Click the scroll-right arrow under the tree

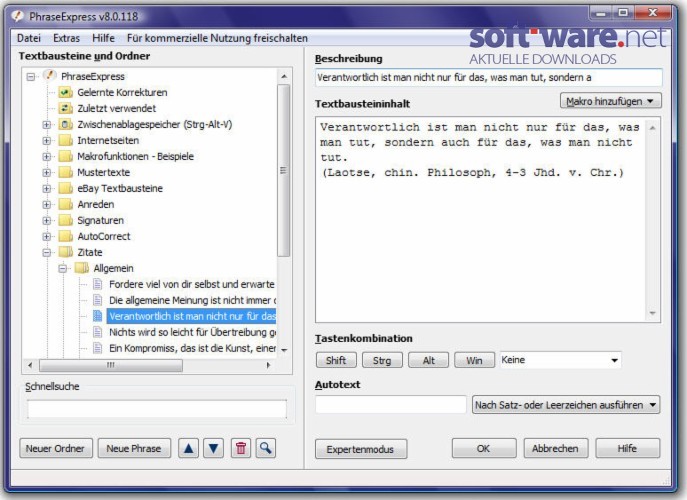pos(269,365)
